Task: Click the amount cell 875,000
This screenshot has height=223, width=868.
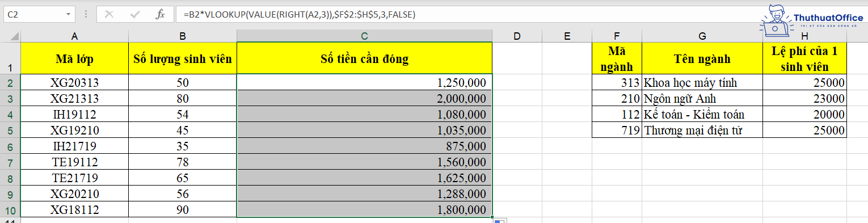Action: pyautogui.click(x=364, y=146)
